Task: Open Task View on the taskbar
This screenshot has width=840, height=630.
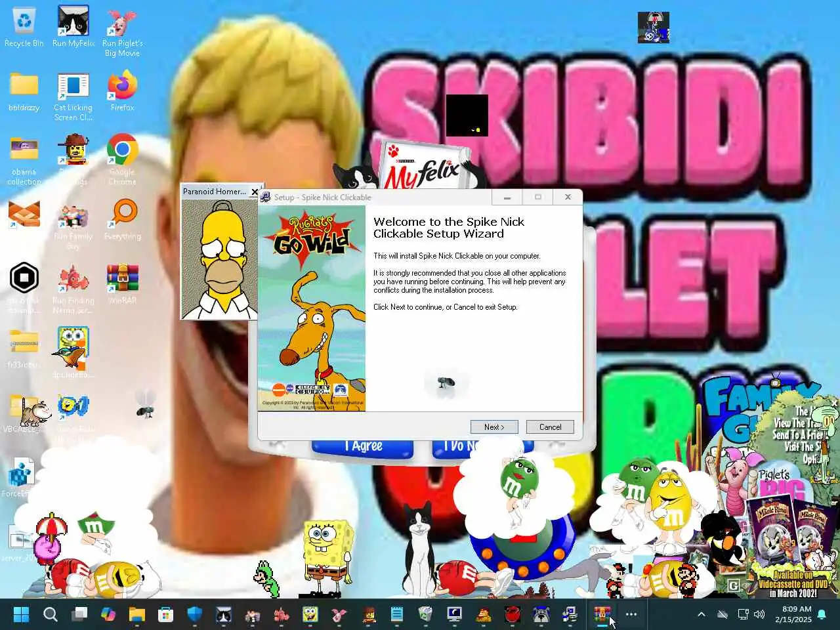Action: pos(79,614)
